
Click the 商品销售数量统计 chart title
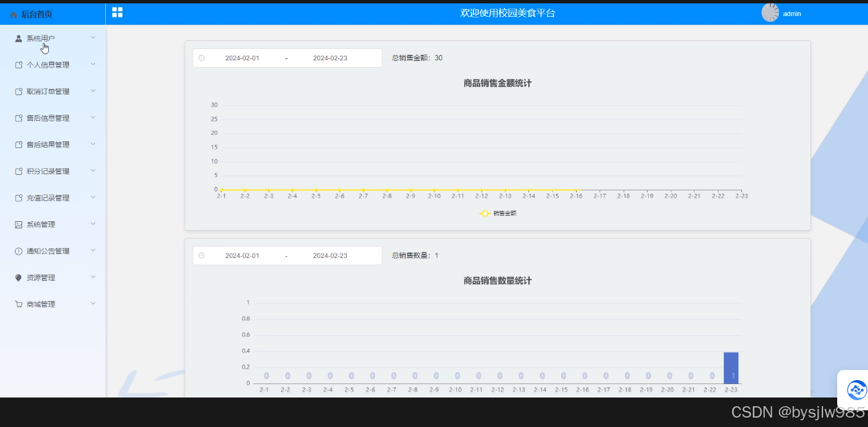coord(498,281)
